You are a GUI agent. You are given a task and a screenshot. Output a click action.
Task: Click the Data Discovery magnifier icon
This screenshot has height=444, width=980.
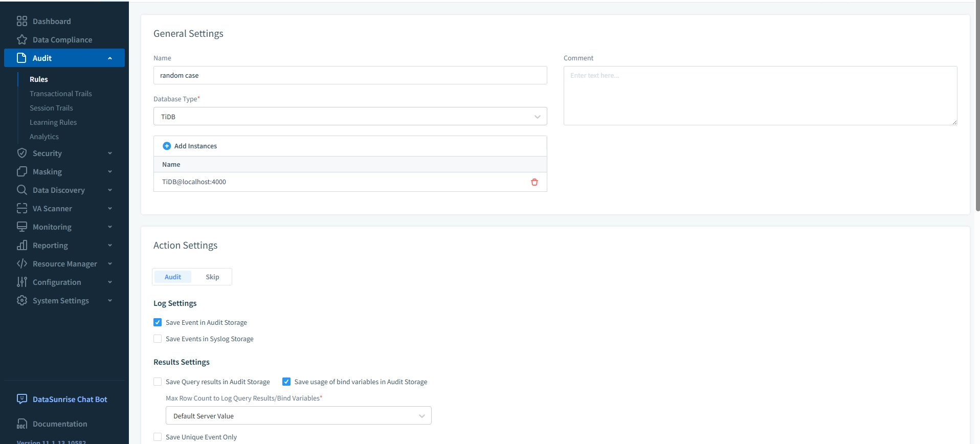pyautogui.click(x=21, y=190)
